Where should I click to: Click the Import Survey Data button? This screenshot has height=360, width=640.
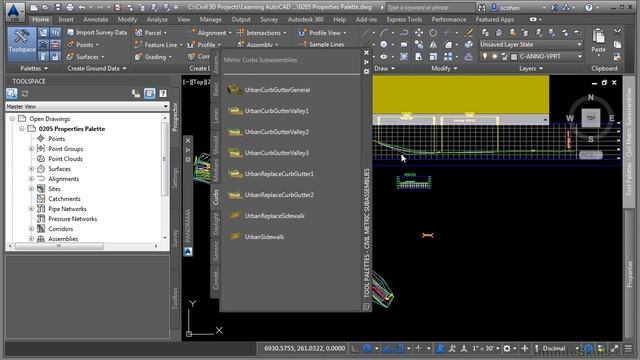point(97,32)
